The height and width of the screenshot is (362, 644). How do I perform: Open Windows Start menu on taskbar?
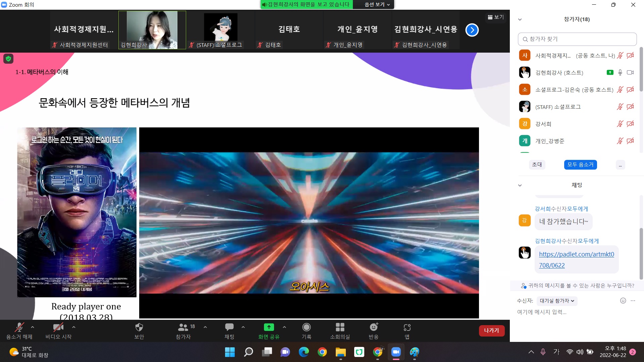coord(230,352)
